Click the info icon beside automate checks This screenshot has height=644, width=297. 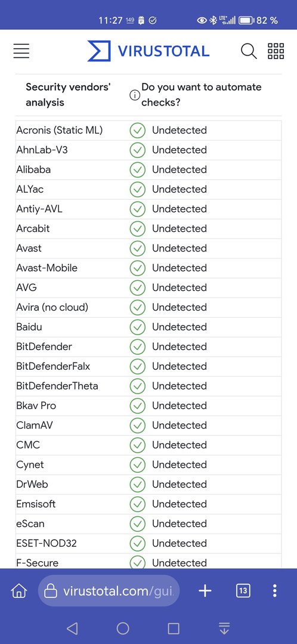(134, 95)
